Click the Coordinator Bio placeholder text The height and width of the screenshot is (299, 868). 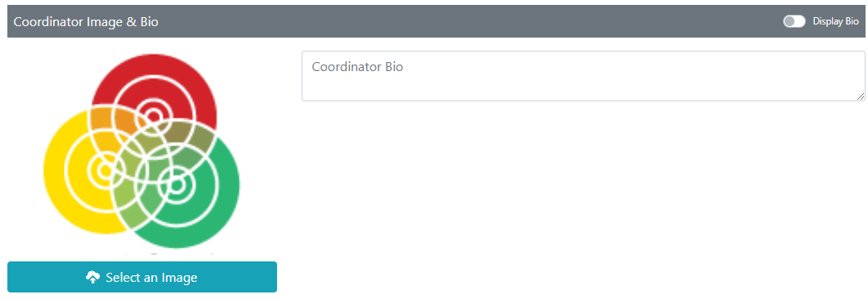click(x=358, y=68)
